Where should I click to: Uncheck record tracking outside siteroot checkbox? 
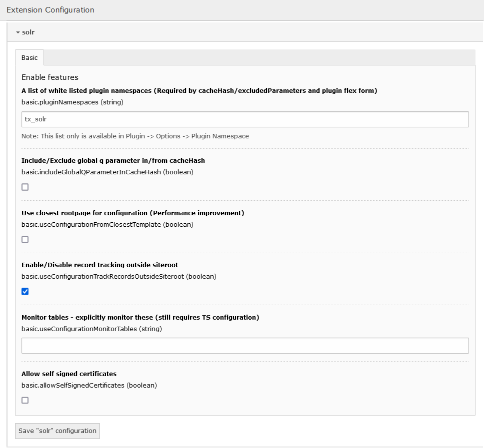coord(25,292)
